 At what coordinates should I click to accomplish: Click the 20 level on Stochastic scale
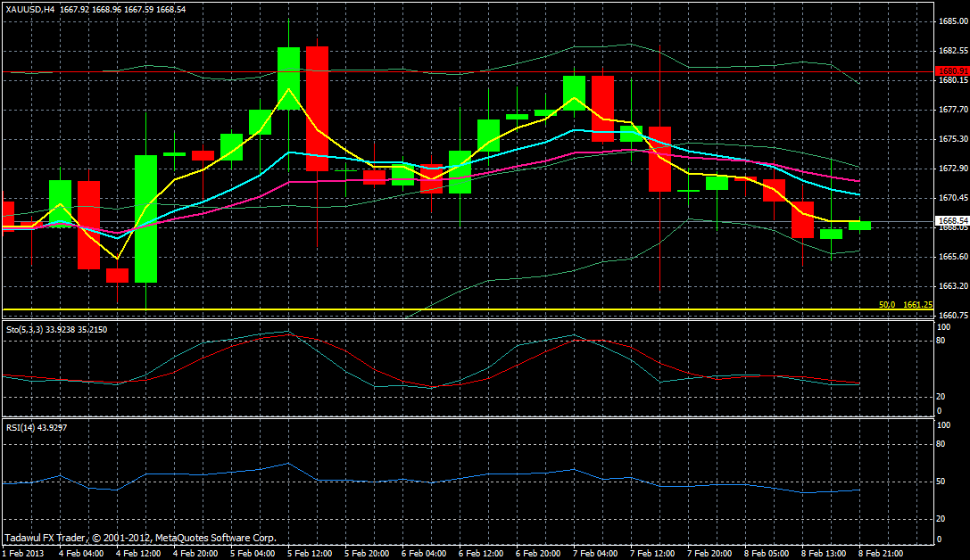point(942,397)
